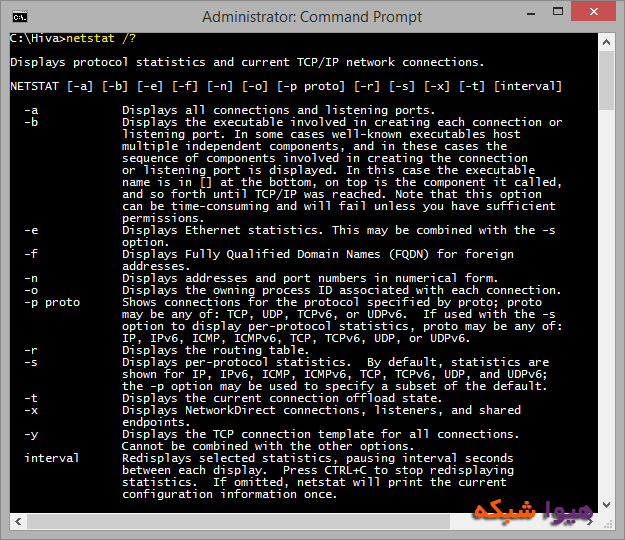Screen dimensions: 625x540
Task: Click the -f FQDN option label
Action: 32,254
